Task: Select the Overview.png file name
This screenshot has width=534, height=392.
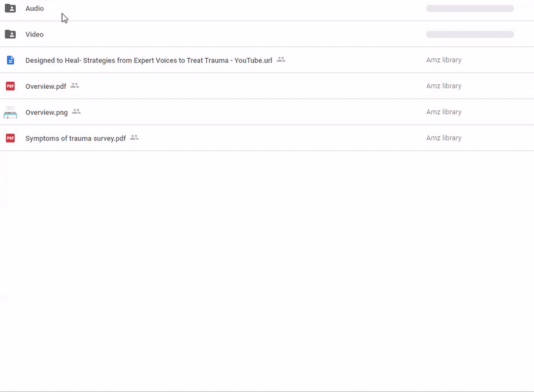Action: coord(46,112)
